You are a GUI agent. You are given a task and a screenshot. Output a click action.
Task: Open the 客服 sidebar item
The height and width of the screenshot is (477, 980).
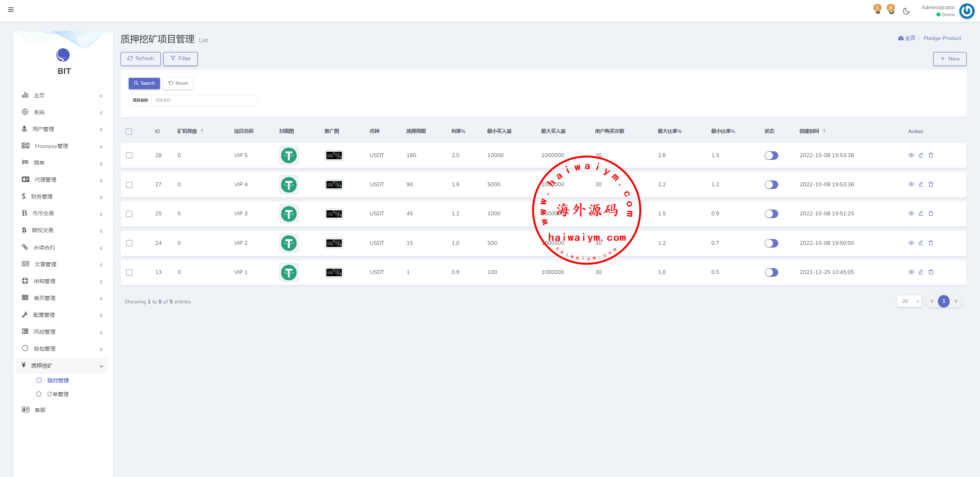click(40, 410)
